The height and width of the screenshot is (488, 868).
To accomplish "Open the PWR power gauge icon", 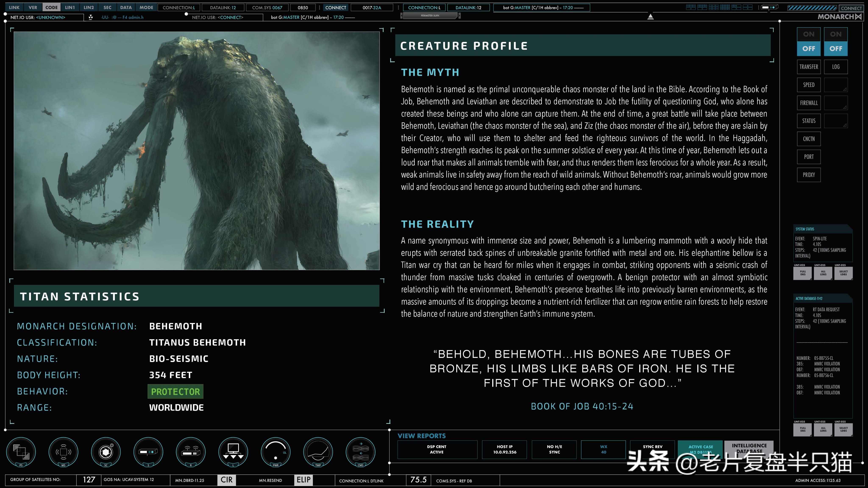I will 276,452.
